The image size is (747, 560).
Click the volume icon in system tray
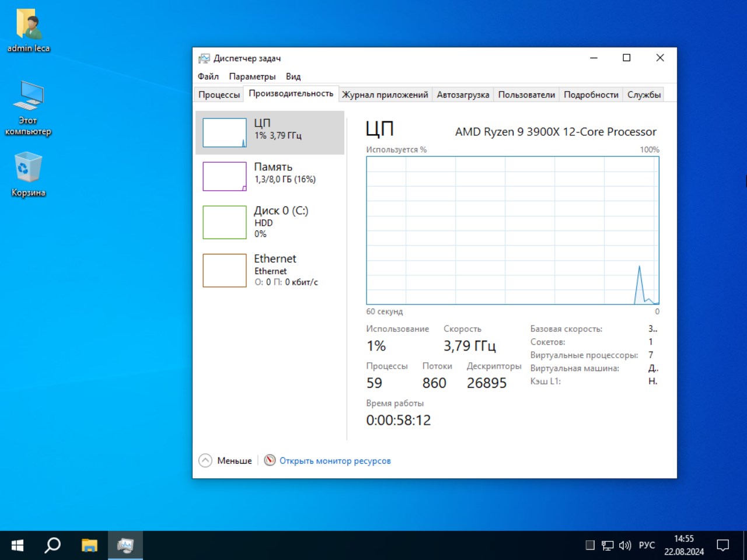point(624,545)
